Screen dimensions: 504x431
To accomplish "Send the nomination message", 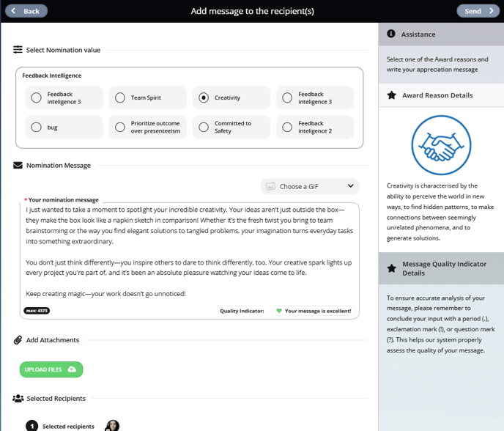I will 478,11.
